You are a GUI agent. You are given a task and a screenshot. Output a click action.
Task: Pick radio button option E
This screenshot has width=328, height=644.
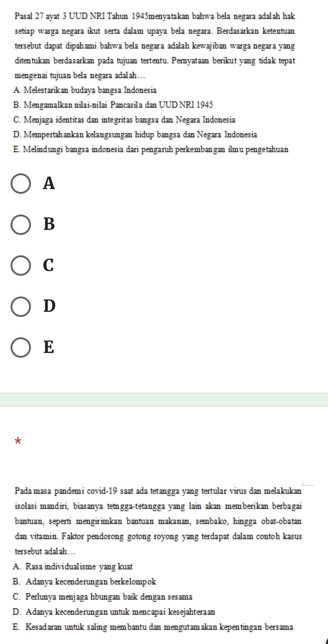tap(20, 347)
